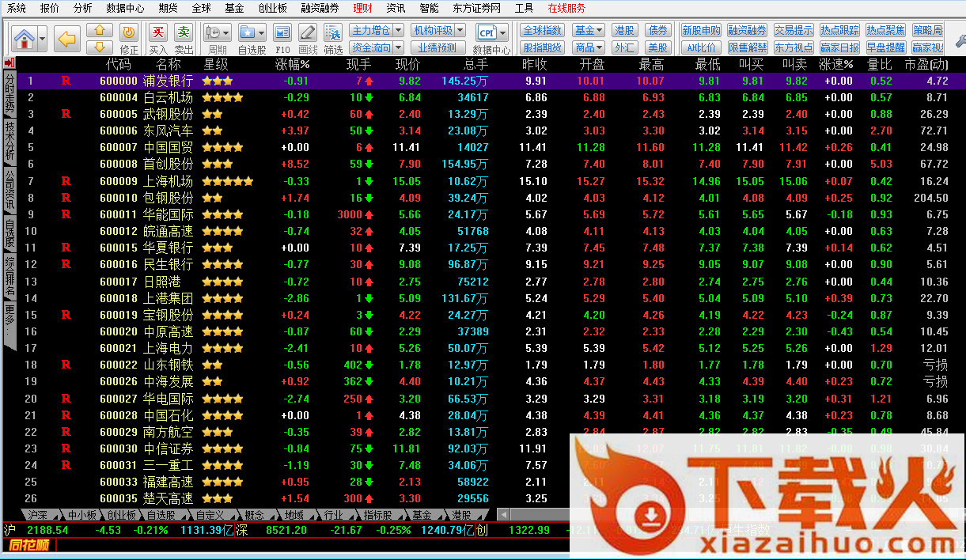
Task: Sort by the 总手 column header
Action: (476, 64)
